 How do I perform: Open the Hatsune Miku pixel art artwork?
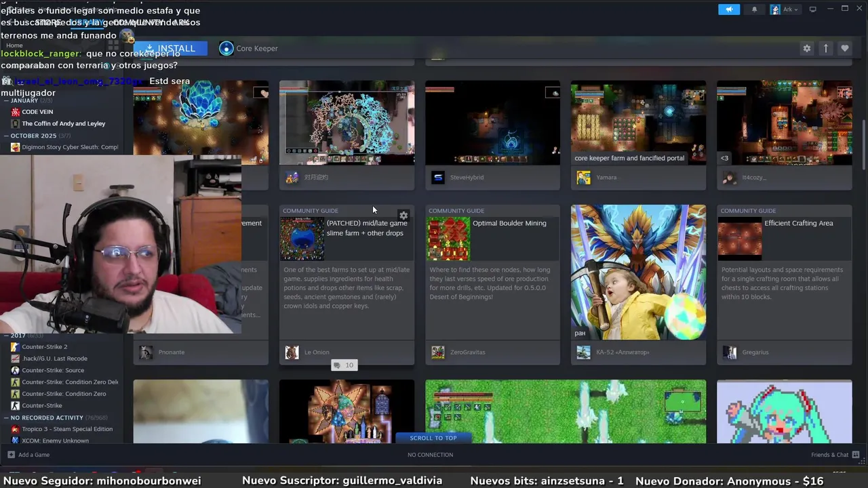pos(784,411)
